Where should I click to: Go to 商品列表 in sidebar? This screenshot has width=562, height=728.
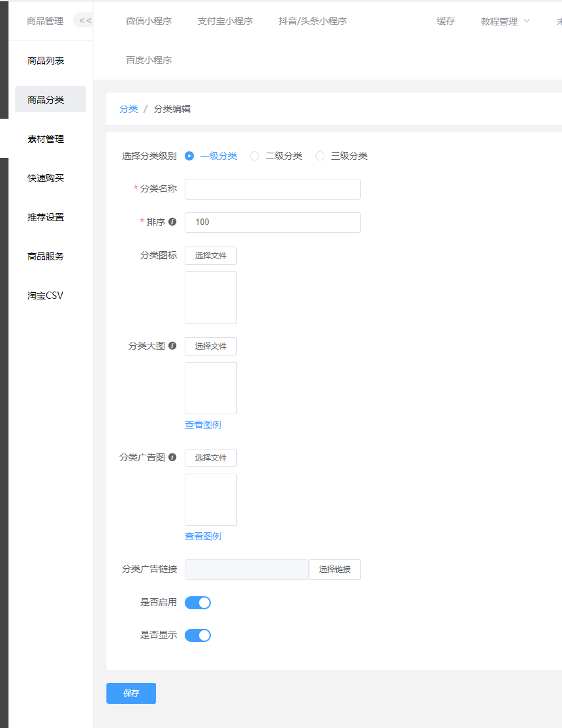46,61
